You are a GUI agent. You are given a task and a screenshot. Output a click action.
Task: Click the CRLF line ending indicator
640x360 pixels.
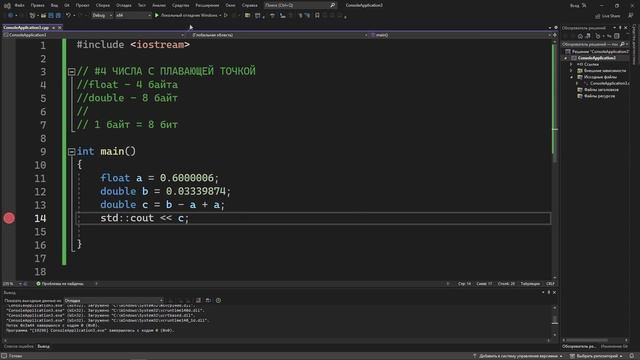click(x=550, y=284)
